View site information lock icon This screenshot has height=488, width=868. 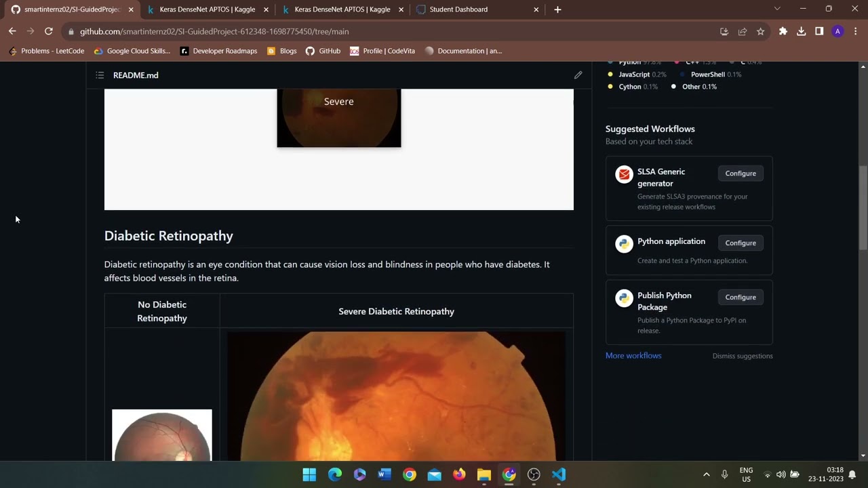(x=71, y=32)
